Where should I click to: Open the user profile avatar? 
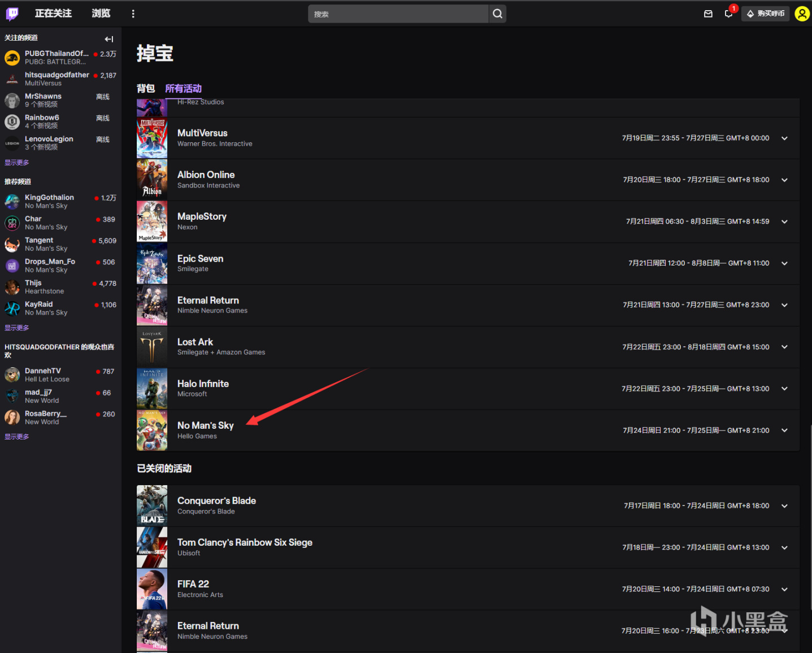pos(802,14)
